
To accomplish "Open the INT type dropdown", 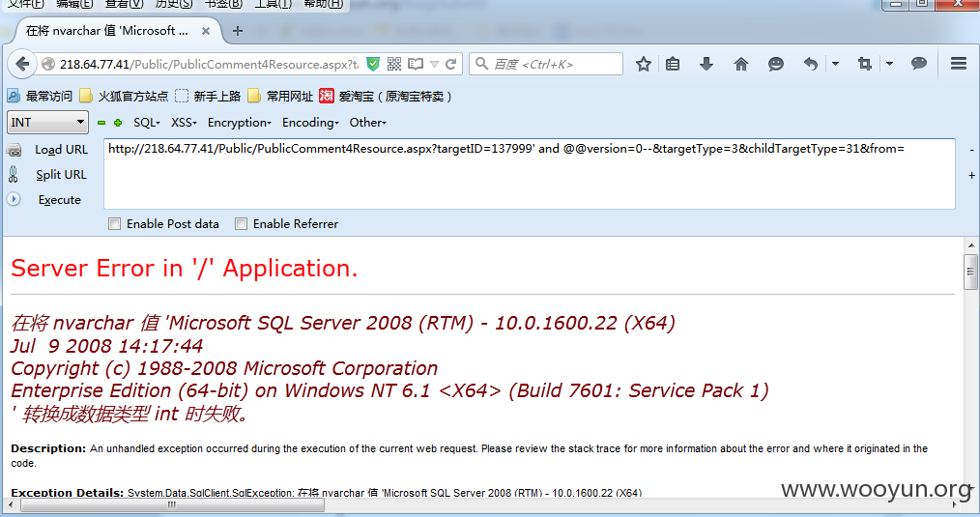I will pyautogui.click(x=47, y=123).
